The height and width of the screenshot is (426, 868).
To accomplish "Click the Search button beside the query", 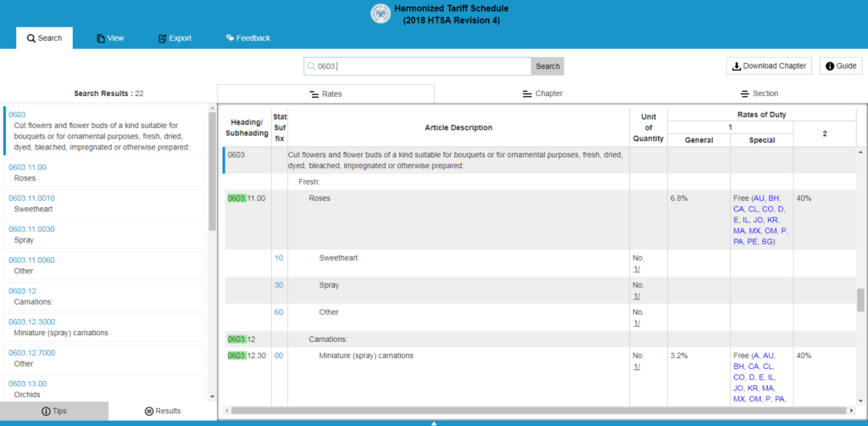I will tap(548, 66).
